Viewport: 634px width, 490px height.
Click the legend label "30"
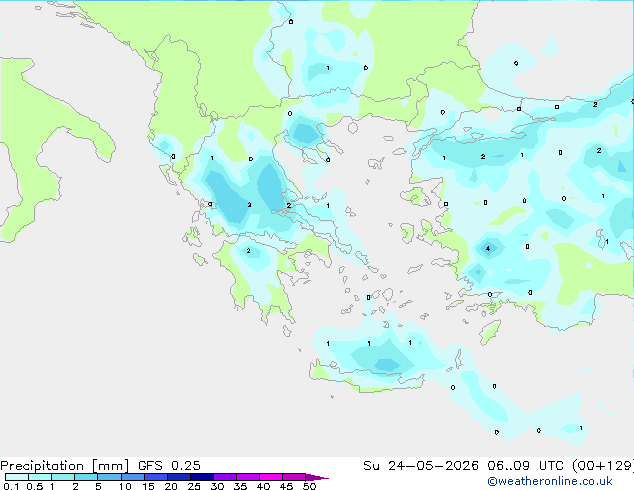[217, 486]
